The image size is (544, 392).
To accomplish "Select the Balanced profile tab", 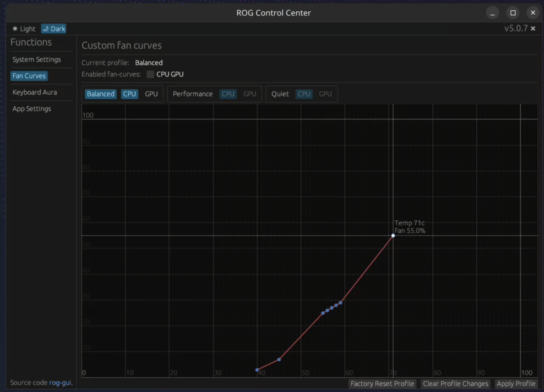I will tap(100, 94).
